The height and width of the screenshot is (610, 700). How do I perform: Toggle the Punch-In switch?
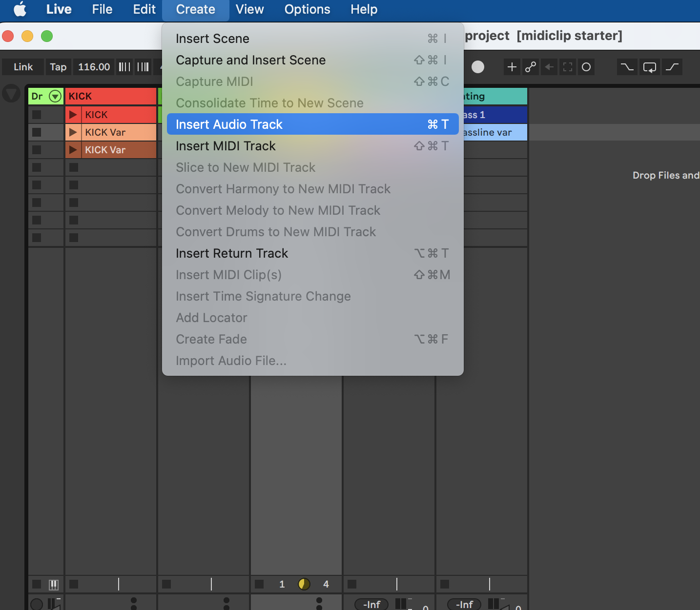pyautogui.click(x=627, y=67)
